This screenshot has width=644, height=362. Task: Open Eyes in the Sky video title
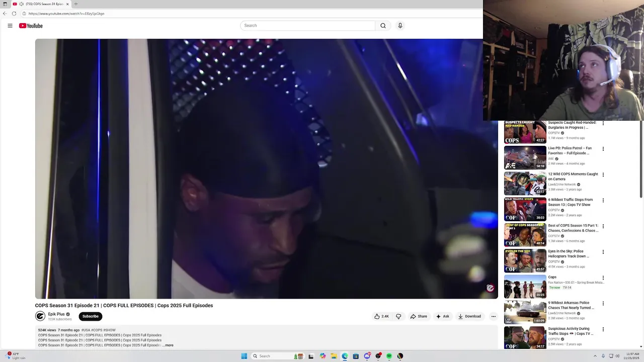[569, 253]
